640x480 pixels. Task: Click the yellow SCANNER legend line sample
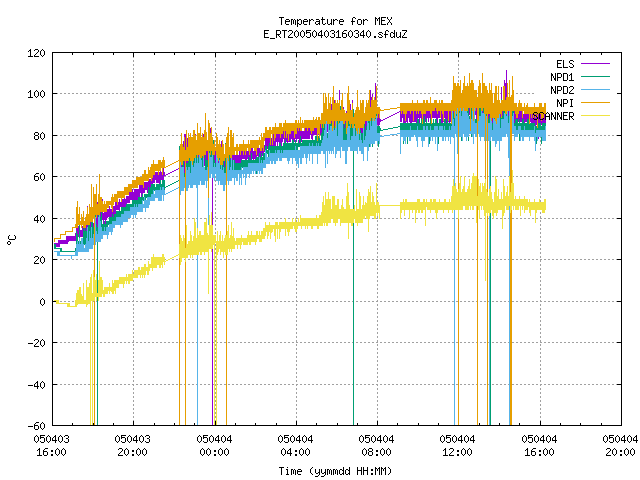pyautogui.click(x=595, y=116)
